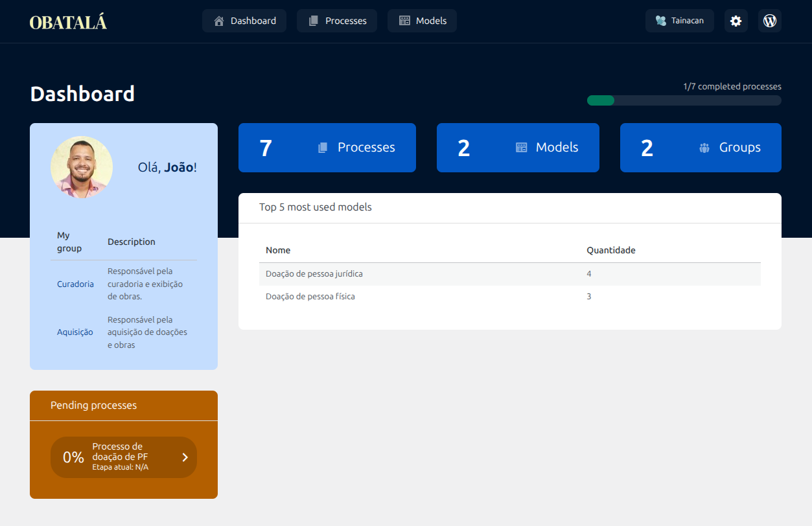Open the 7 Processes summary card
This screenshot has width=812, height=526.
pyautogui.click(x=327, y=148)
